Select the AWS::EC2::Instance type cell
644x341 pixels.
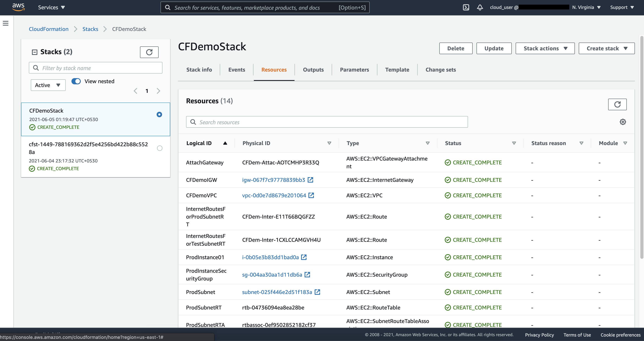(369, 257)
